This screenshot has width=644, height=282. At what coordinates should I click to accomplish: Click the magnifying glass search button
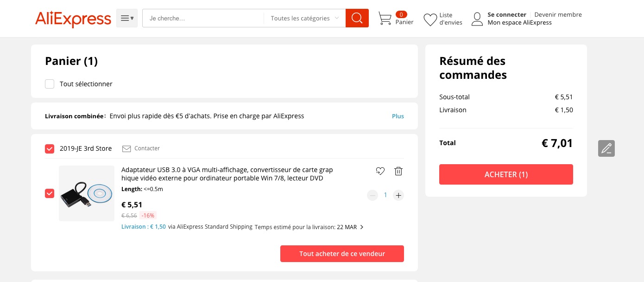(357, 18)
